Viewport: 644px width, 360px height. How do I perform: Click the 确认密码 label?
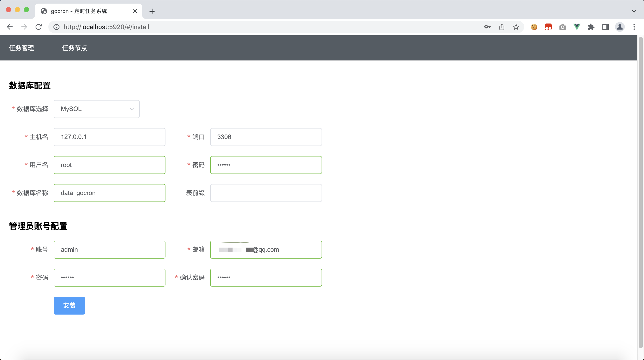[x=192, y=278]
